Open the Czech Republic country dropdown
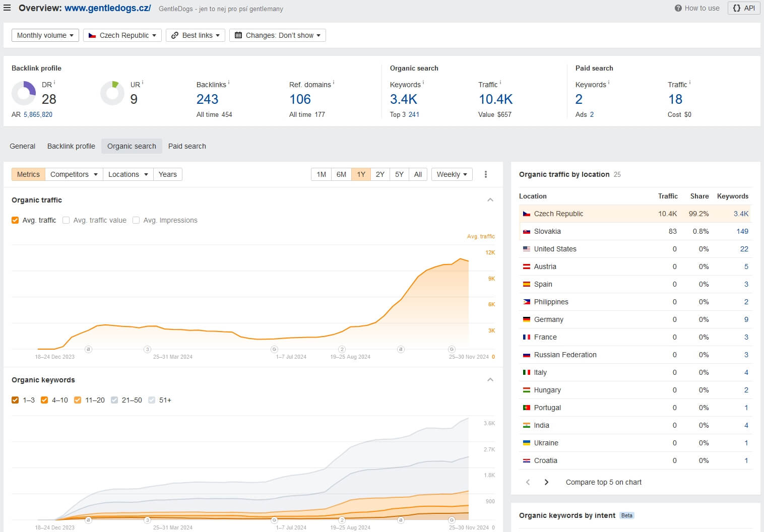This screenshot has height=532, width=764. 122,35
